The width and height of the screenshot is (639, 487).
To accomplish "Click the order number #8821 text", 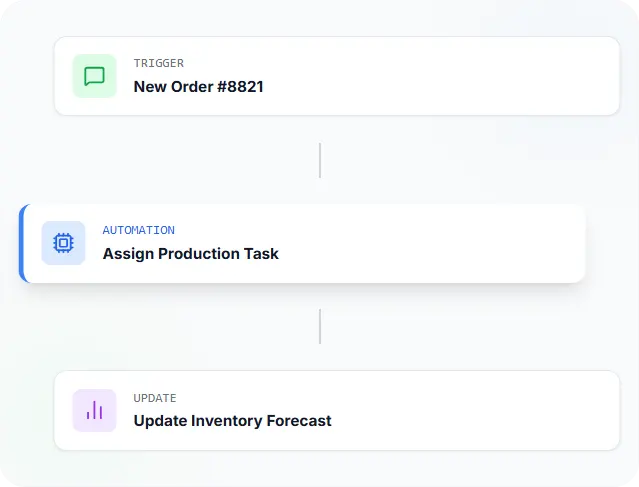I will pos(237,87).
